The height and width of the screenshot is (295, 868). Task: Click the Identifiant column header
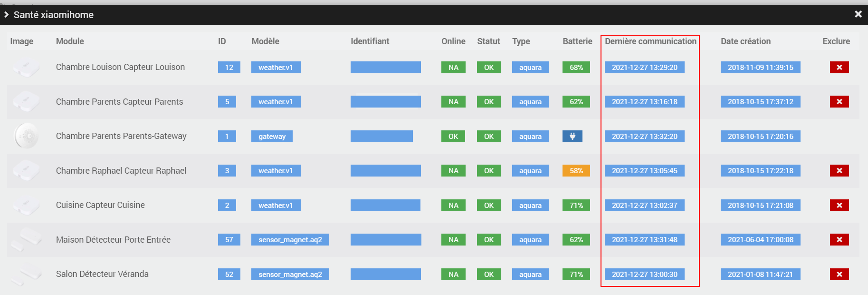pyautogui.click(x=370, y=41)
